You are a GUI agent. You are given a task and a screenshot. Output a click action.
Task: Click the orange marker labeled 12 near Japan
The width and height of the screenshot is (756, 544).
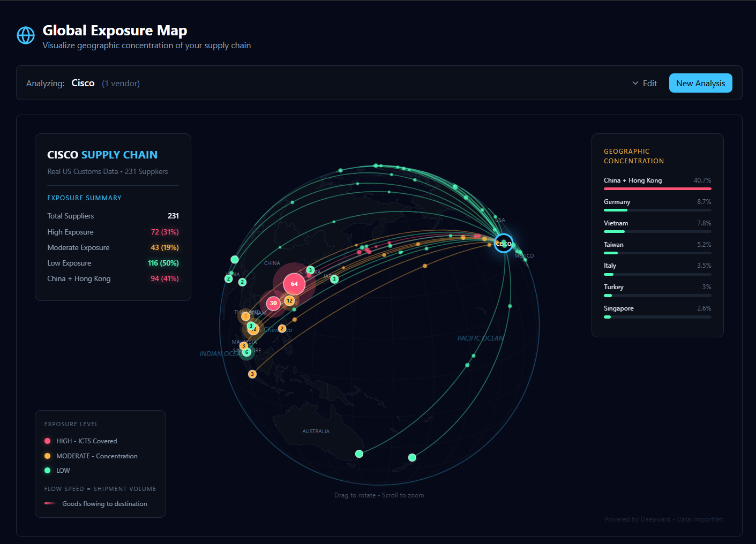289,300
